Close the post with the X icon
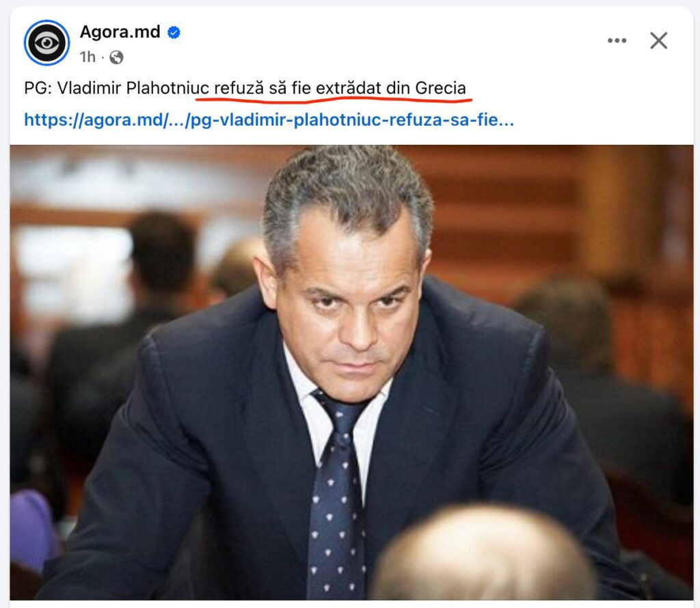The image size is (700, 608). 658,40
